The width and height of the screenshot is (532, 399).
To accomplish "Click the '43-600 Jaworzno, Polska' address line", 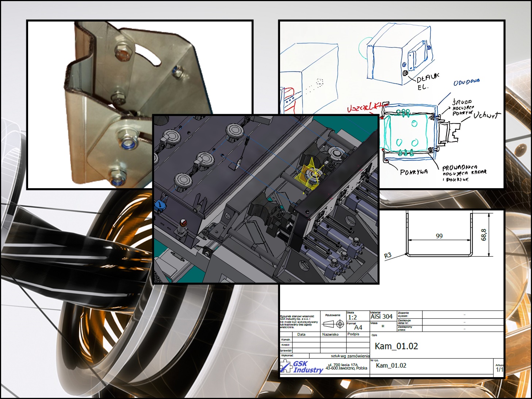I will 346,368.
